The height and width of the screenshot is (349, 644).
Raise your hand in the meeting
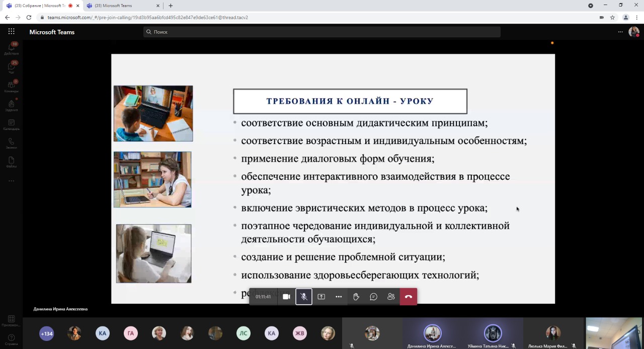click(x=356, y=297)
